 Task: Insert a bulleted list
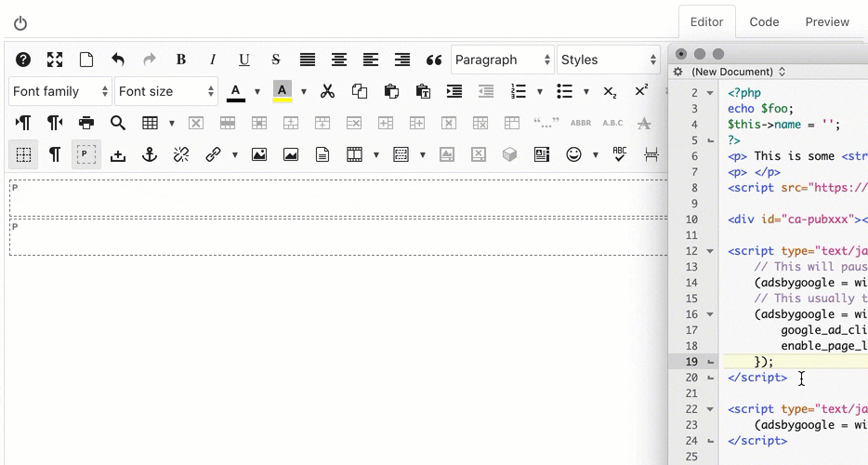pyautogui.click(x=565, y=91)
